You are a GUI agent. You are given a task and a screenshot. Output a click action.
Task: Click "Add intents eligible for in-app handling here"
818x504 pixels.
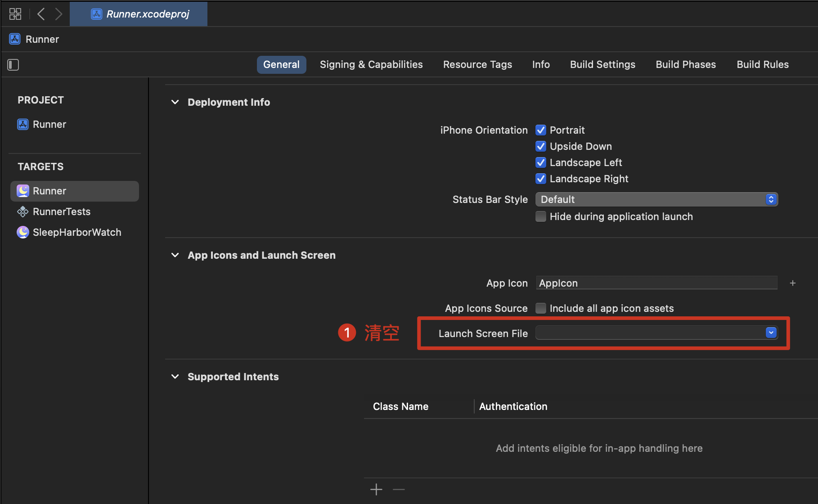click(x=599, y=448)
